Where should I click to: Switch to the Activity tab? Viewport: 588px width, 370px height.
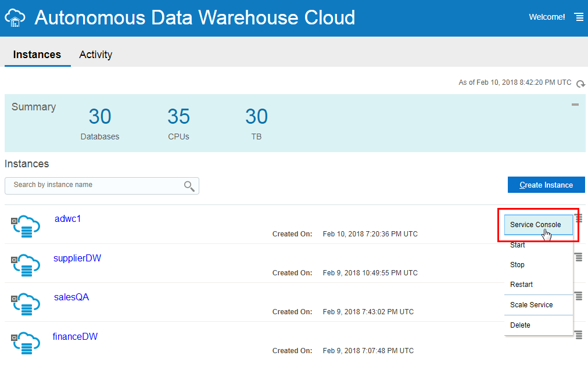pos(95,54)
